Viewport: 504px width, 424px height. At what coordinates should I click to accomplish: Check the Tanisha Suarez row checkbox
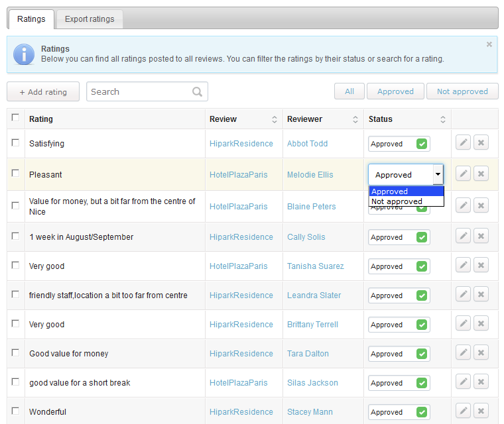coord(15,265)
